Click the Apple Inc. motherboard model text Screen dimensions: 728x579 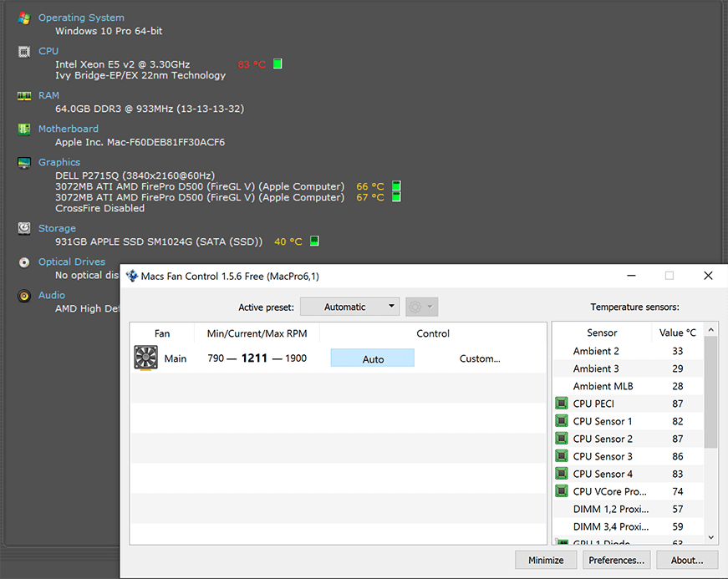coord(140,142)
